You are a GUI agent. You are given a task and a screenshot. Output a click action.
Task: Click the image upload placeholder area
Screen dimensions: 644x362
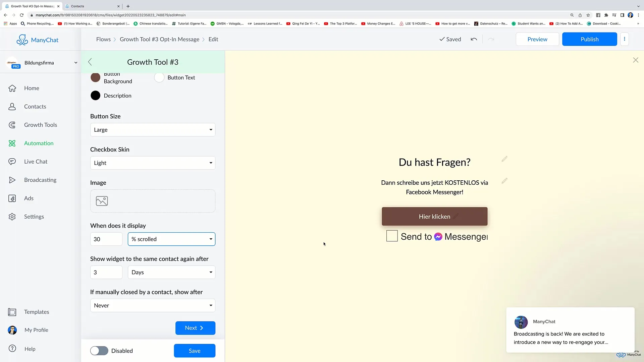pos(153,201)
